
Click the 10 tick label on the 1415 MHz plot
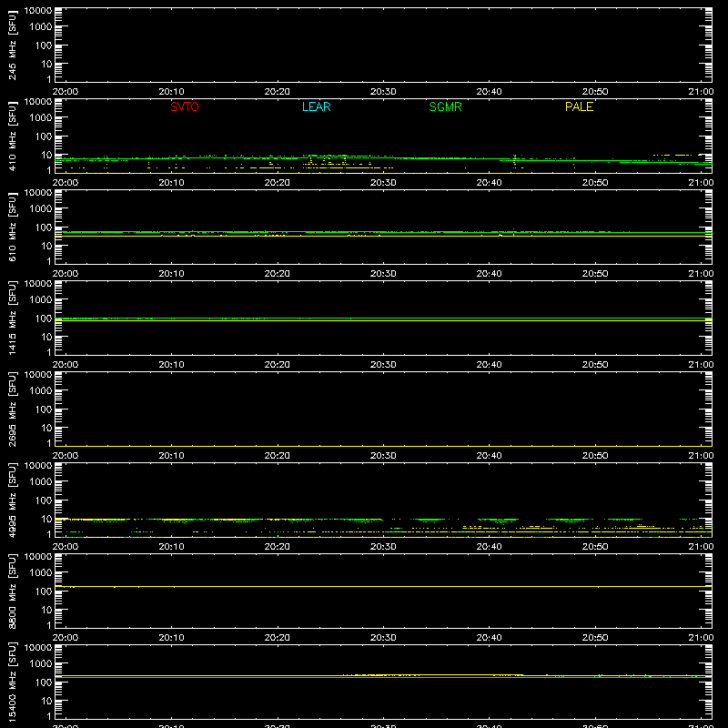[x=46, y=337]
